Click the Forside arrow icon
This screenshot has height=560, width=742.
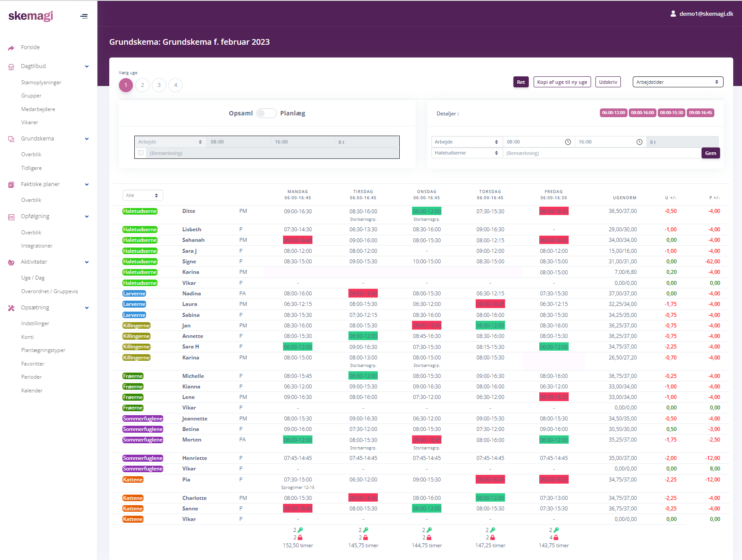tap(11, 48)
